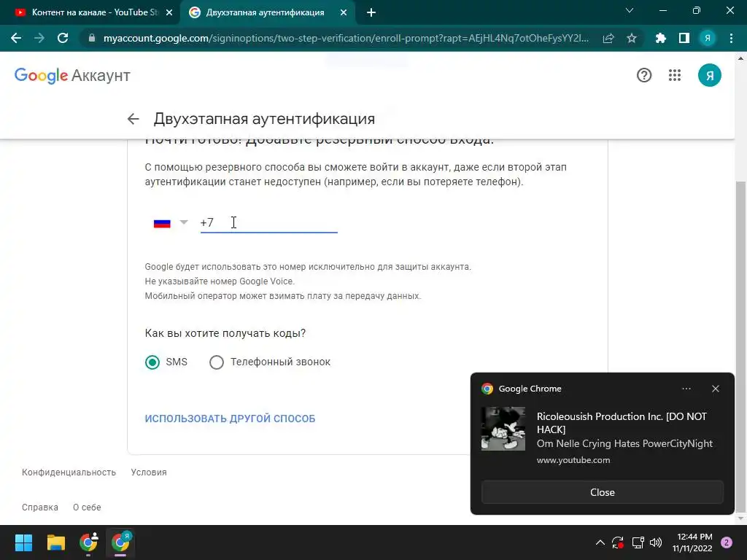Image resolution: width=747 pixels, height=560 pixels.
Task: Click the Google Аккаунт logo
Action: 72,76
